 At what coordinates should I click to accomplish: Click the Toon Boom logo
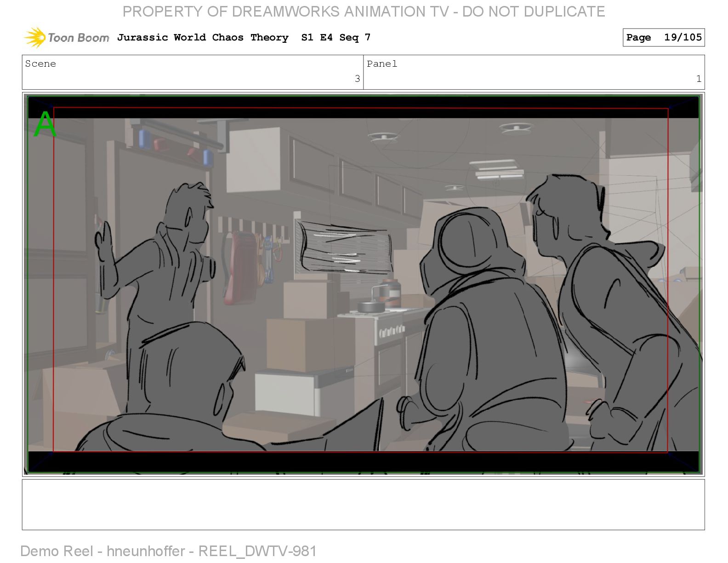(67, 37)
